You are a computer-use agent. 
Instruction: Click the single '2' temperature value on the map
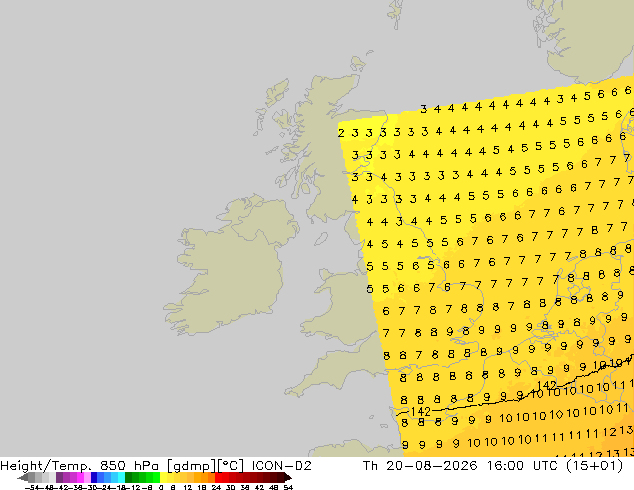(x=341, y=133)
